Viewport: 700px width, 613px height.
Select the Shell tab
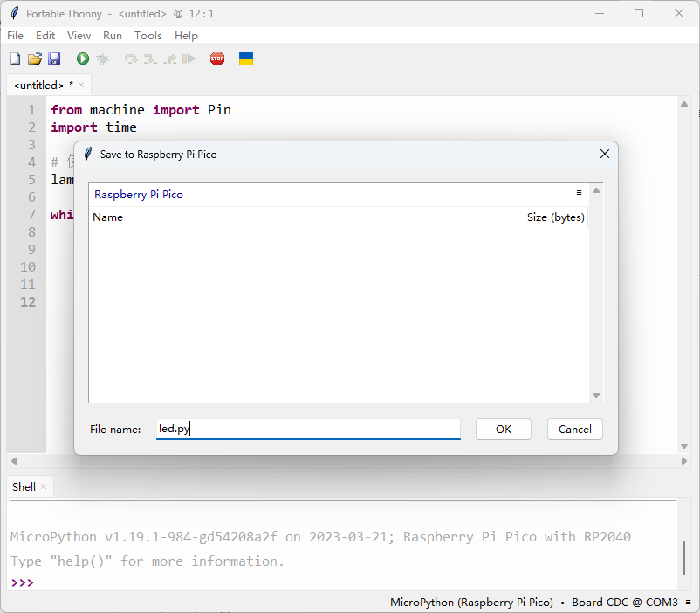(x=24, y=486)
